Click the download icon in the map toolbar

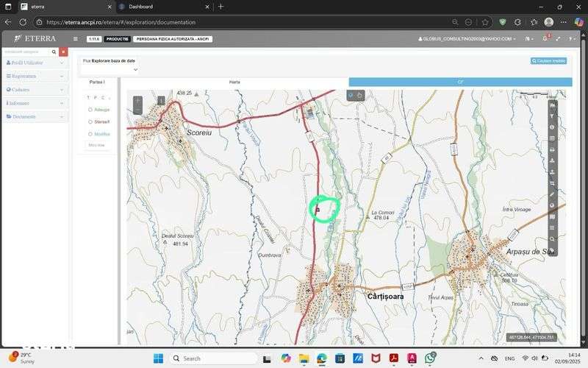(x=552, y=160)
